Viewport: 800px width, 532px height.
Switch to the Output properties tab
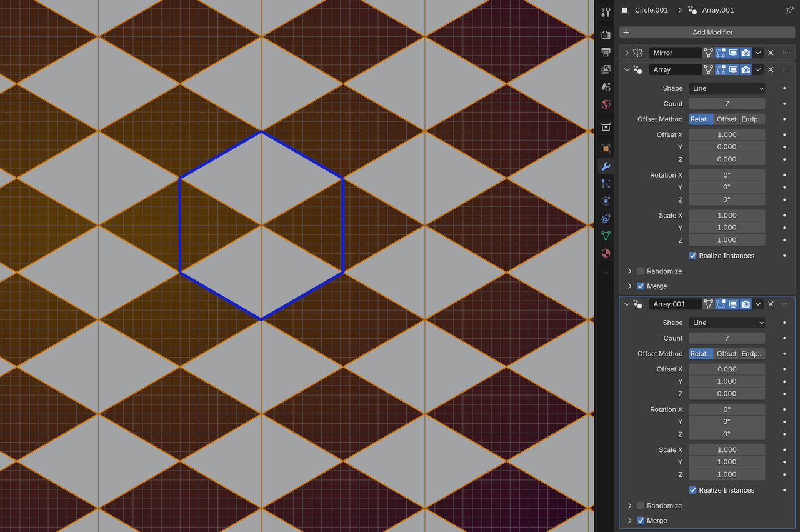pos(605,52)
